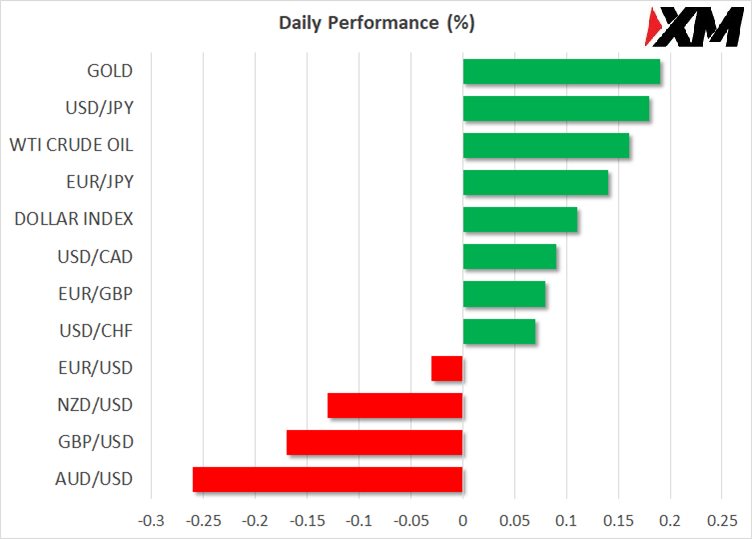
Task: Select the green GOLD bar
Action: (x=561, y=72)
